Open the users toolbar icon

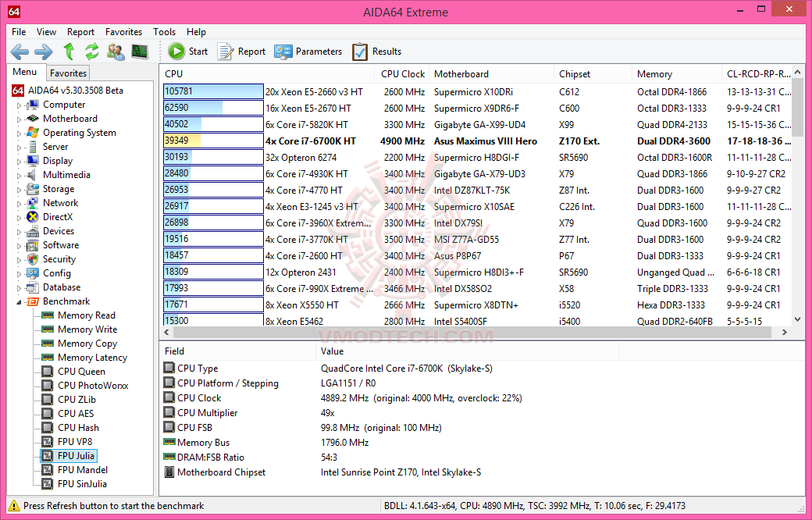[x=116, y=52]
